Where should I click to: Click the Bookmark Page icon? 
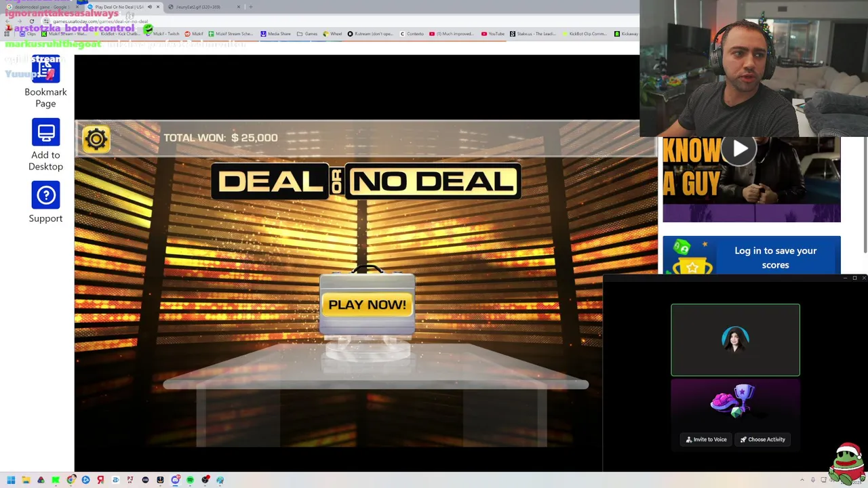pyautogui.click(x=45, y=70)
